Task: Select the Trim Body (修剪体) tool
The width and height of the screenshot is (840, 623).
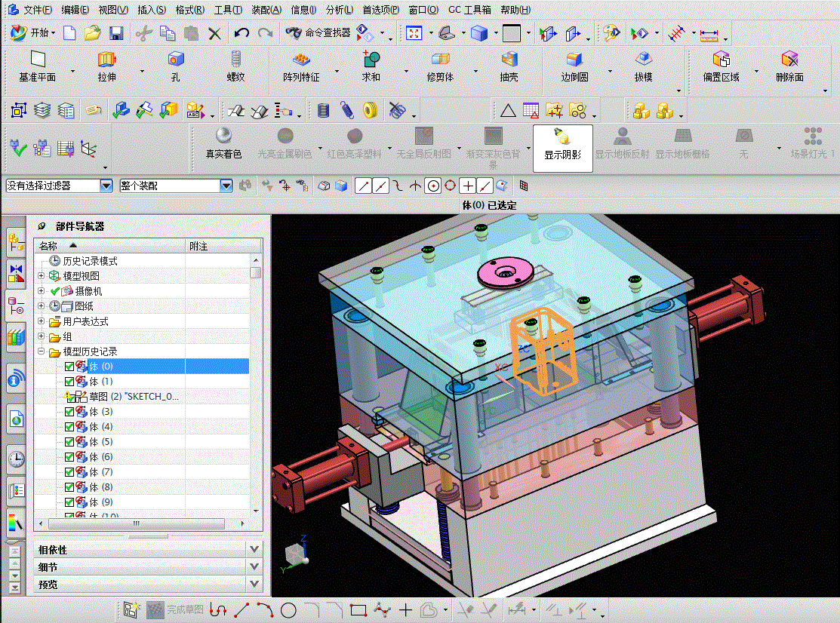Action: pyautogui.click(x=440, y=66)
